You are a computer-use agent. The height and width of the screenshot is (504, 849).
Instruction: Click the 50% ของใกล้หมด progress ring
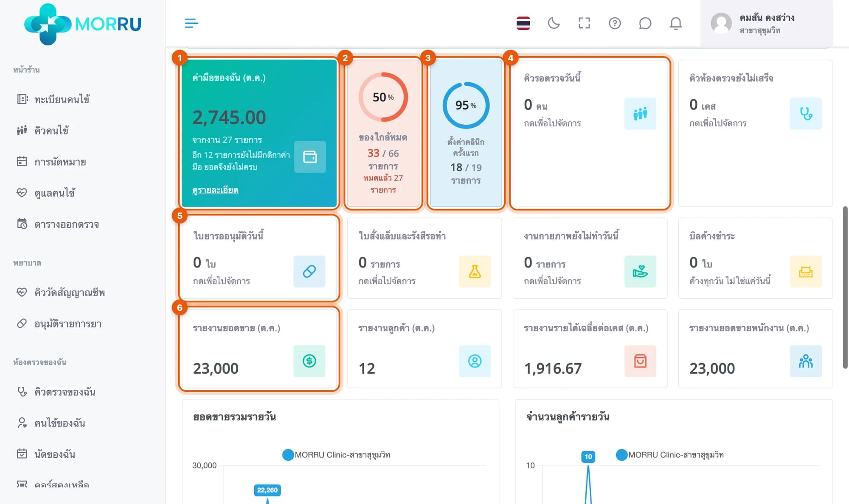383,97
